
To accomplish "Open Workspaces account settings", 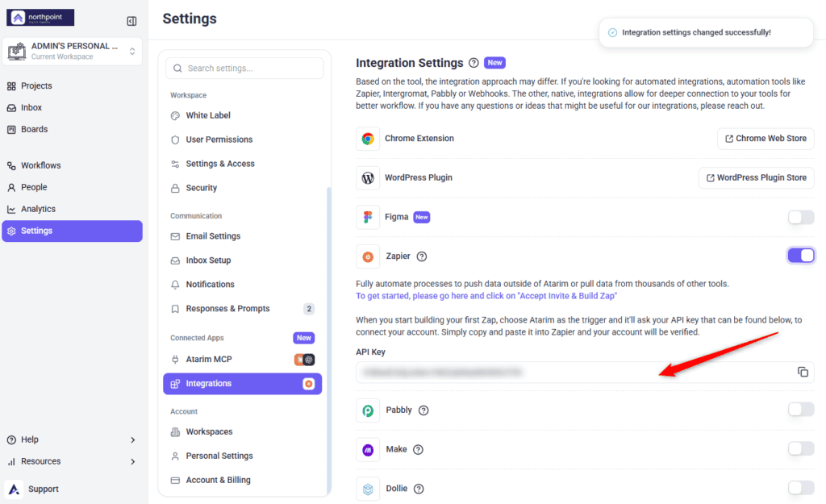I will point(242,432).
